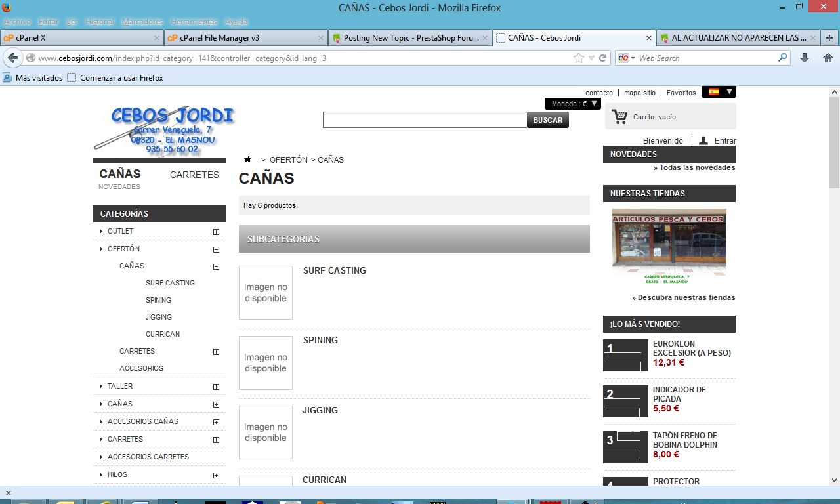840x504 pixels.
Task: Open the shopping cart icon
Action: click(x=619, y=117)
